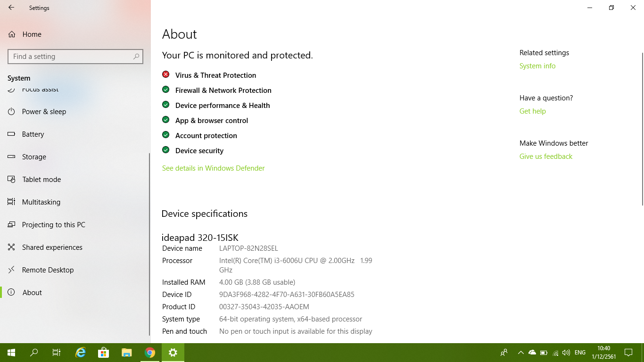Launch Internet Explorer from the taskbar

[x=81, y=352]
